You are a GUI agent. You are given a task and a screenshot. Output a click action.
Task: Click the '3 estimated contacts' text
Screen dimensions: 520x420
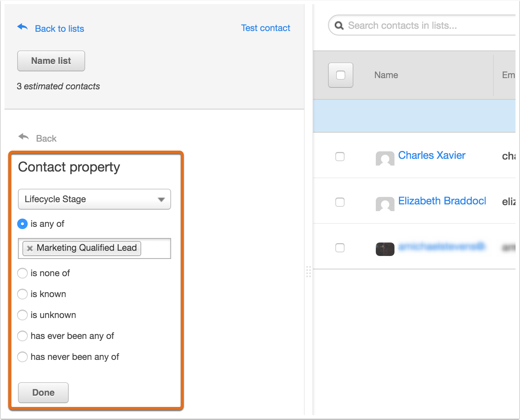pyautogui.click(x=58, y=86)
